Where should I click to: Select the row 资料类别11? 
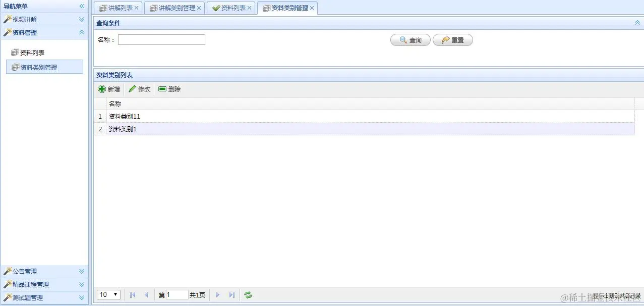tap(364, 116)
